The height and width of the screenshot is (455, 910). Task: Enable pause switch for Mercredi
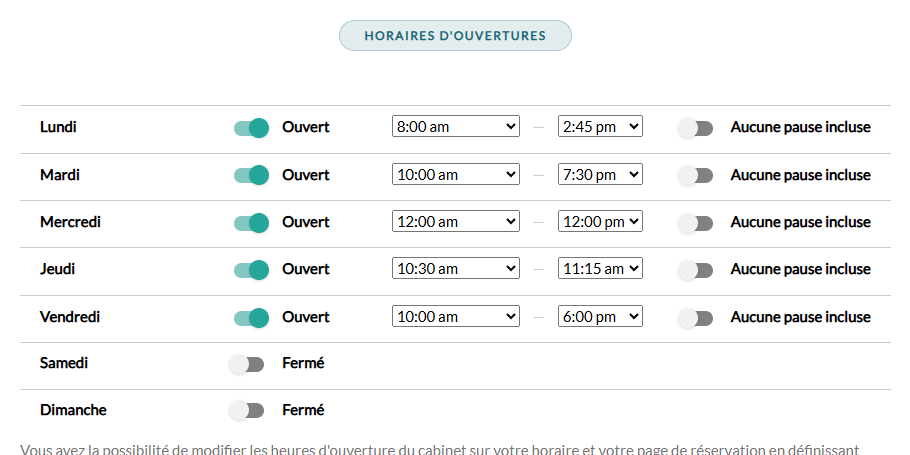695,223
